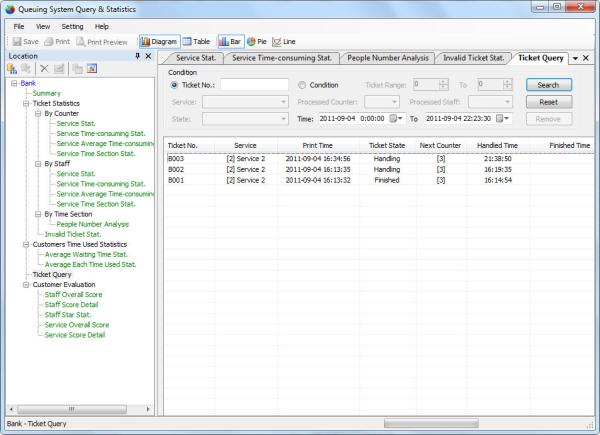The width and height of the screenshot is (600, 435).
Task: Select the Bar chart type
Action: click(x=230, y=42)
